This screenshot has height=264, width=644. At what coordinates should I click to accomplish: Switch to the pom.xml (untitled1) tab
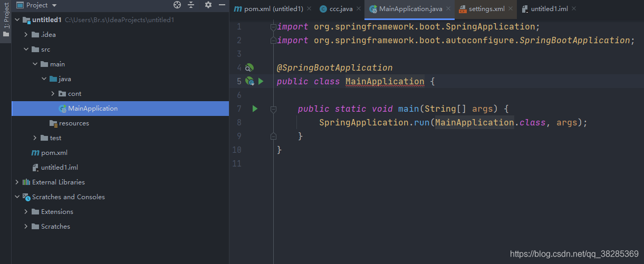[x=274, y=9]
